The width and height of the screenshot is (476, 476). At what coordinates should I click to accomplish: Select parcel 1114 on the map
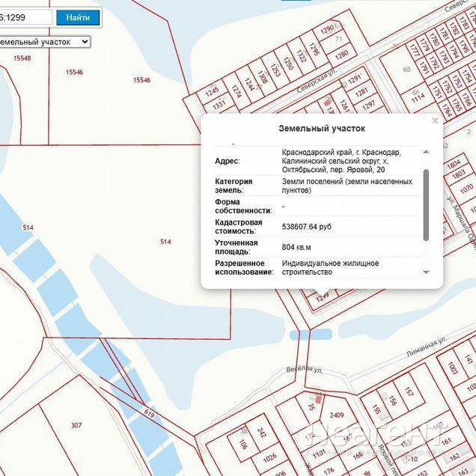[418, 96]
